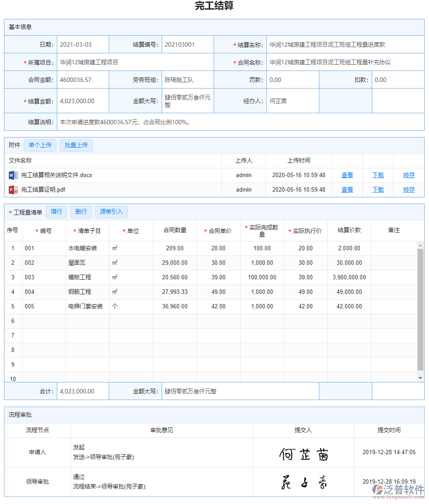The height and width of the screenshot is (504, 429).
Task: Open 查看 for 完工结算相关说明文件.docx
Action: coord(347,175)
